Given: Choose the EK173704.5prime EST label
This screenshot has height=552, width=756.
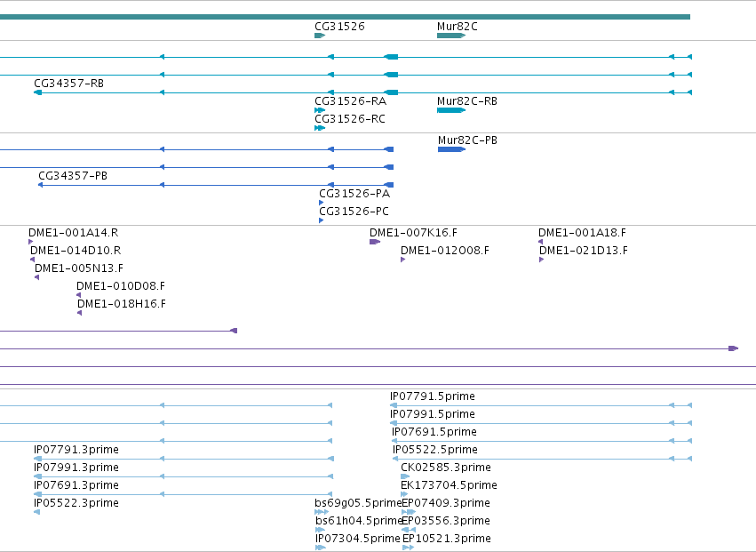Looking at the screenshot, I should tap(449, 485).
